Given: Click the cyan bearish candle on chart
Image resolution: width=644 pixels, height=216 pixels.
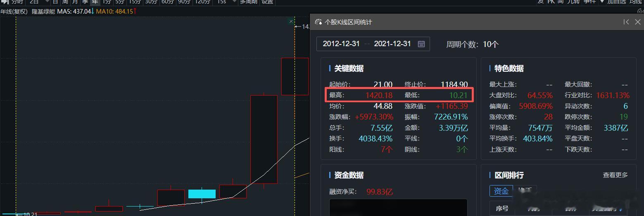Looking at the screenshot, I should click(202, 194).
